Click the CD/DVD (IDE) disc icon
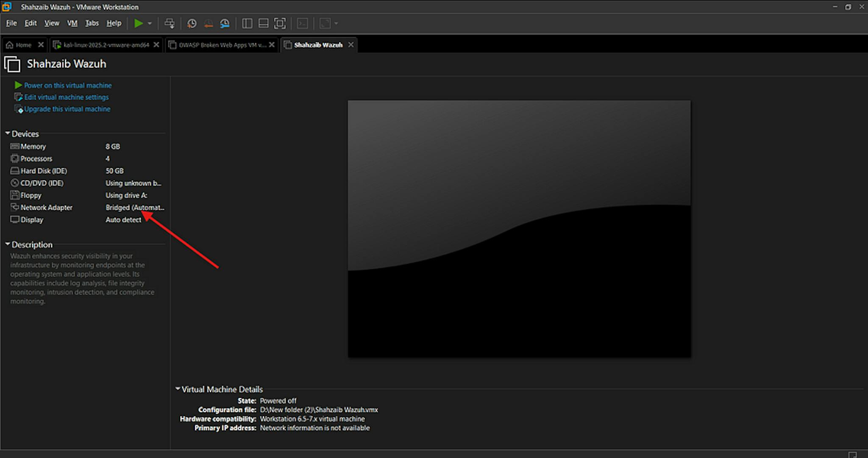 coord(15,183)
